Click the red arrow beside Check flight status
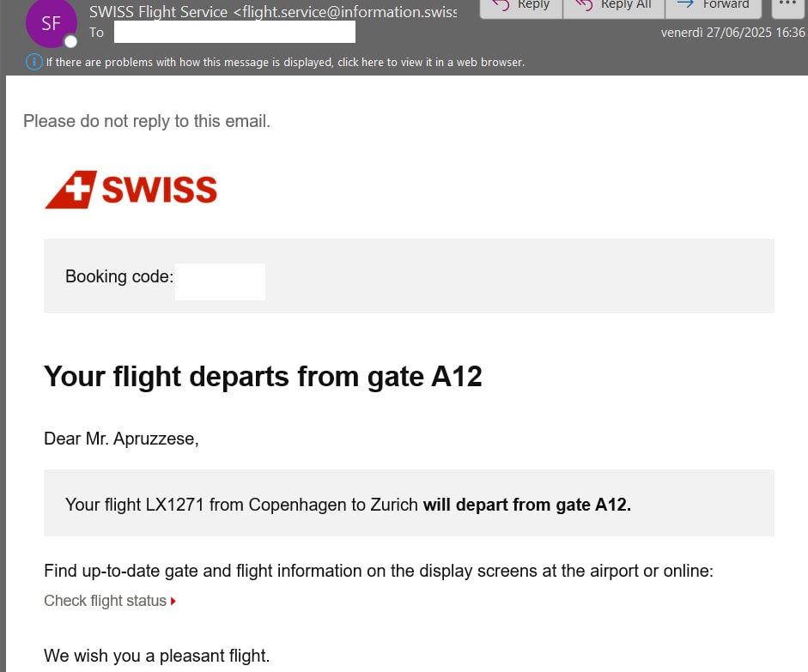 [173, 601]
